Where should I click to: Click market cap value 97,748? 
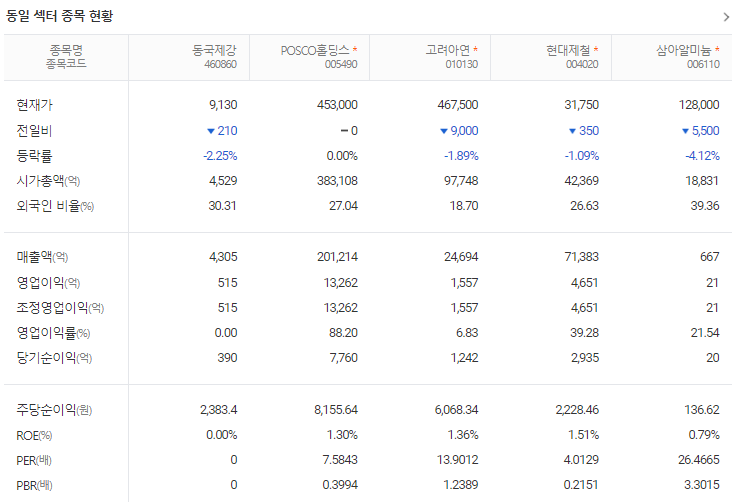461,181
